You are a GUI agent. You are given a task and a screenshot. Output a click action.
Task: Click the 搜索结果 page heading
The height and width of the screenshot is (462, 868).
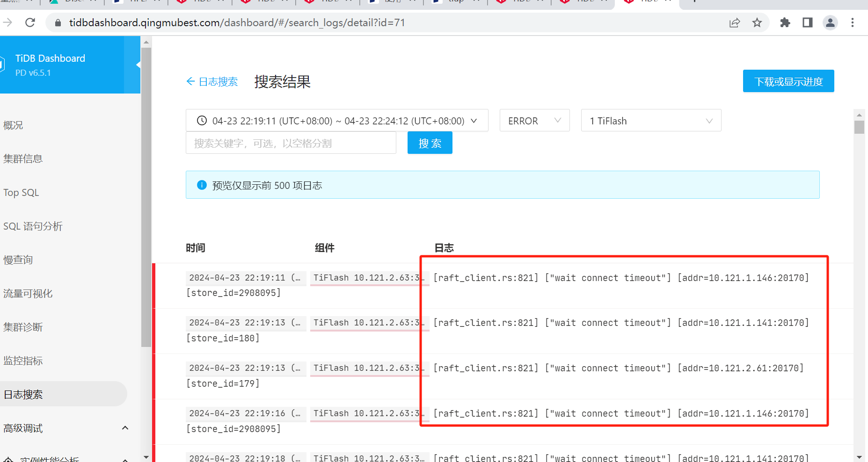(283, 82)
